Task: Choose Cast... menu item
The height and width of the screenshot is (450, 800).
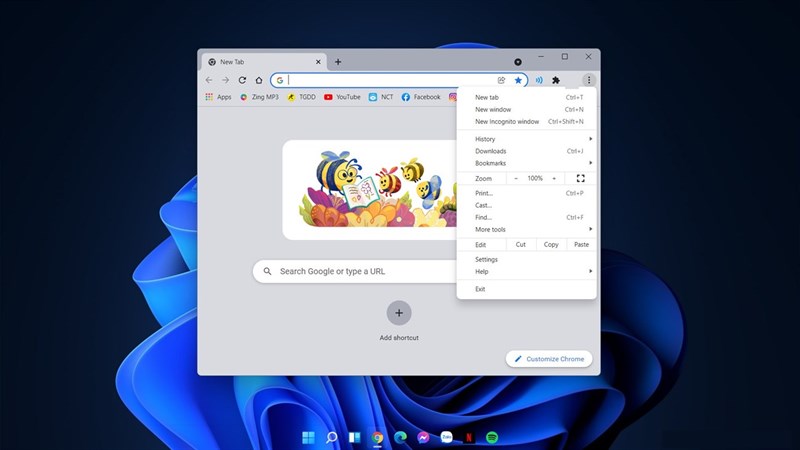Action: (x=527, y=206)
